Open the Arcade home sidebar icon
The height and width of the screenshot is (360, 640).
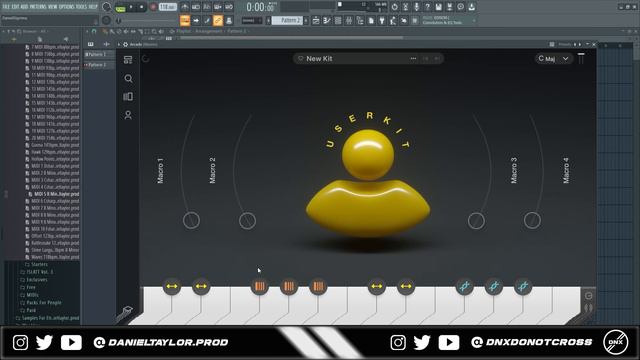pyautogui.click(x=128, y=60)
